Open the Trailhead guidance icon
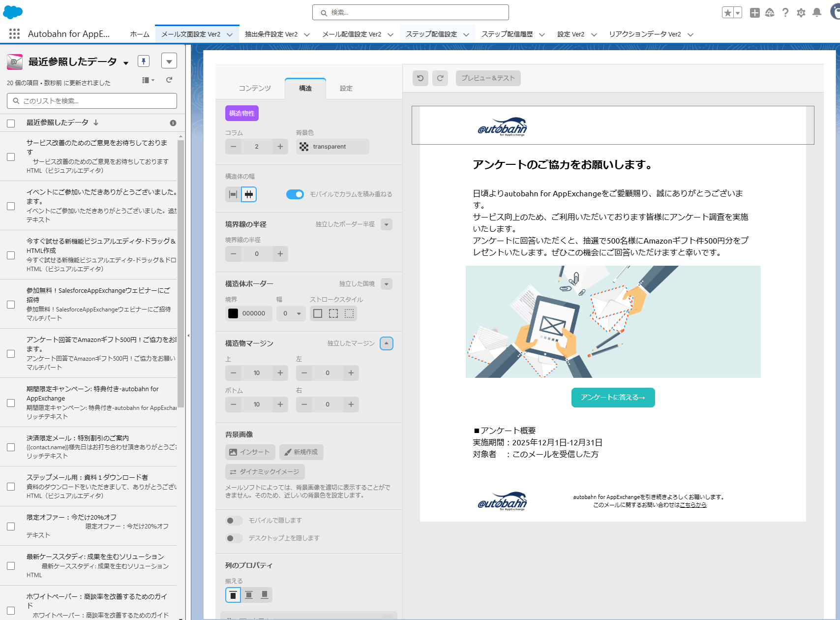Screen dimensions: 840x620 [770, 13]
